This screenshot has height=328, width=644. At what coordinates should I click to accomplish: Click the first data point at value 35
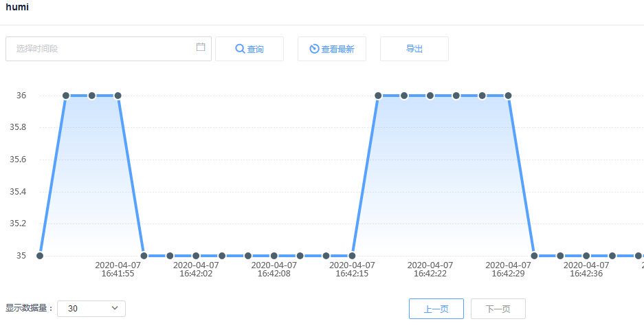click(x=40, y=256)
